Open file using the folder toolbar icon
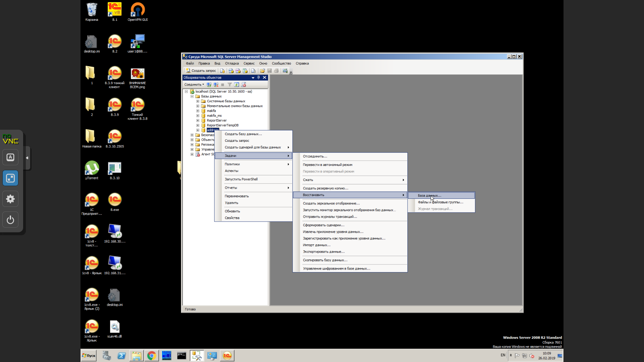The width and height of the screenshot is (644, 362). [x=262, y=71]
